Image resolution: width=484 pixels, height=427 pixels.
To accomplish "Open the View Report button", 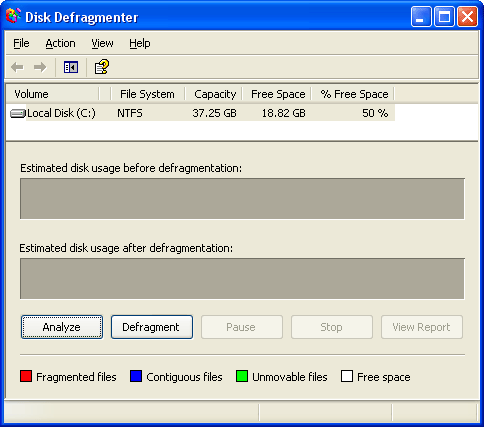I will (x=422, y=327).
